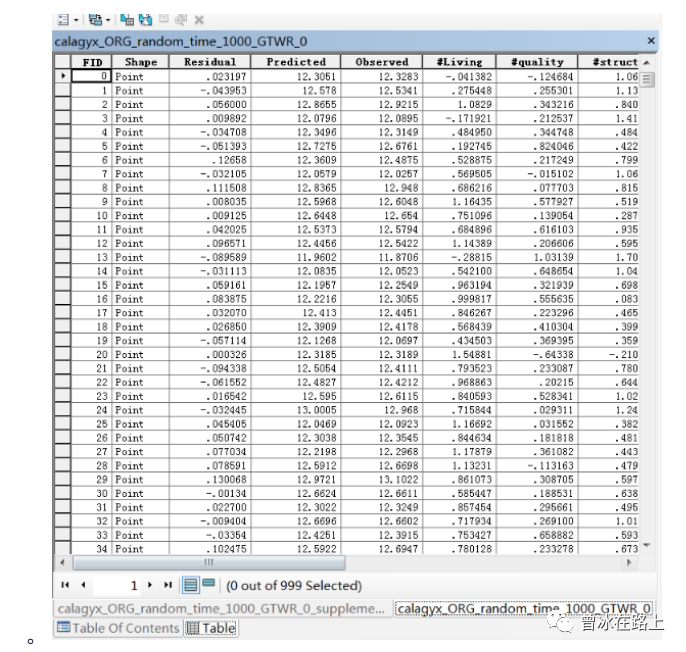Select row FID 34 using its row selector
This screenshot has width=686, height=652.
pos(63,548)
